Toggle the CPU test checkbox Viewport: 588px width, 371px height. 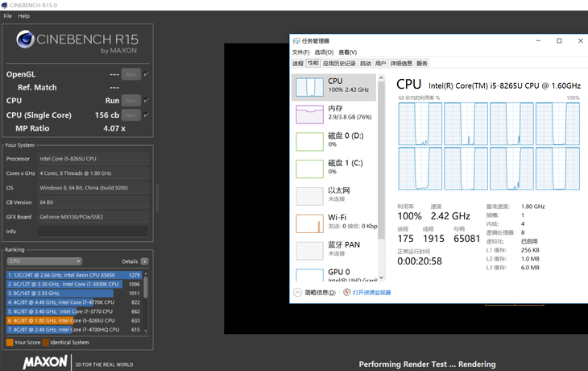(147, 100)
